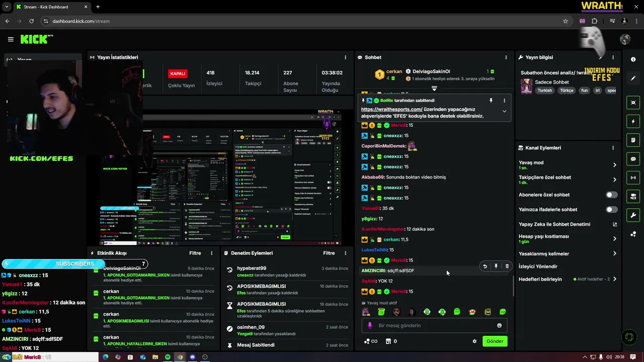The height and width of the screenshot is (362, 644).
Task: Open the taskbar notification center
Action: tap(632, 357)
